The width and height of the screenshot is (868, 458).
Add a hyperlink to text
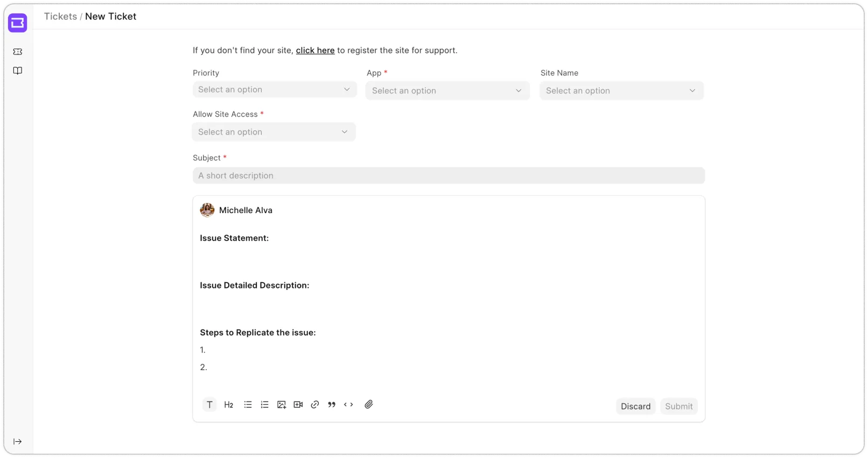point(315,405)
